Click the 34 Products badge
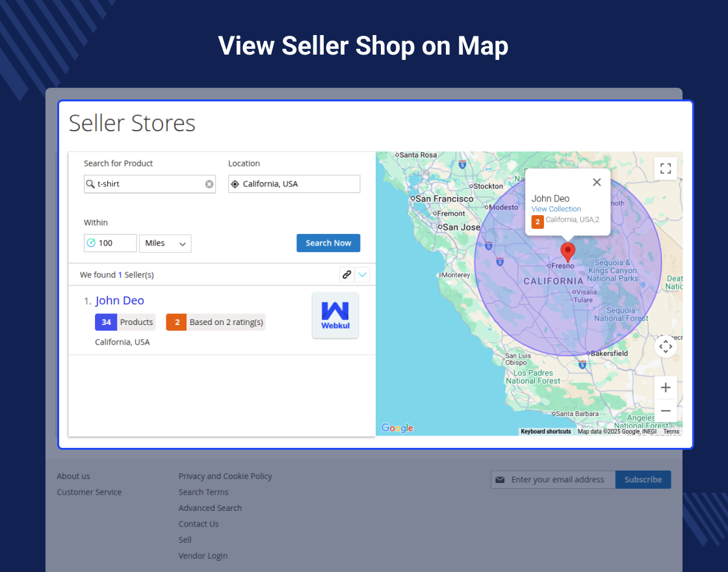The height and width of the screenshot is (572, 728). coord(125,322)
